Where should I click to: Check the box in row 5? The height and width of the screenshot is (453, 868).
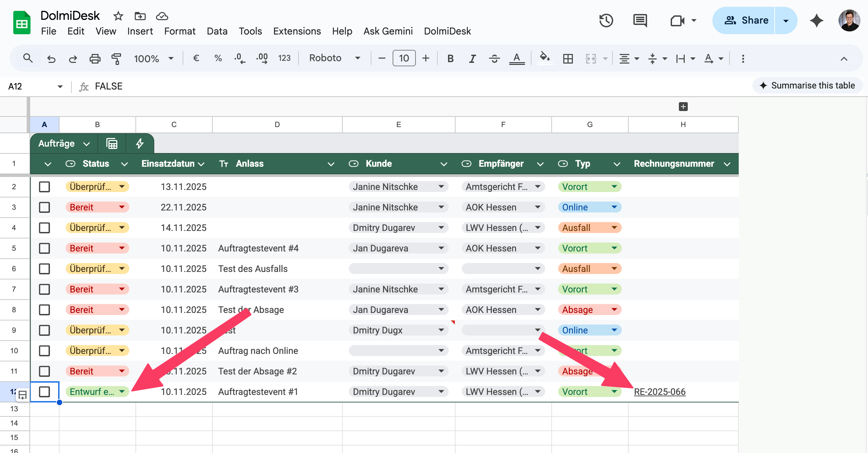pos(44,248)
